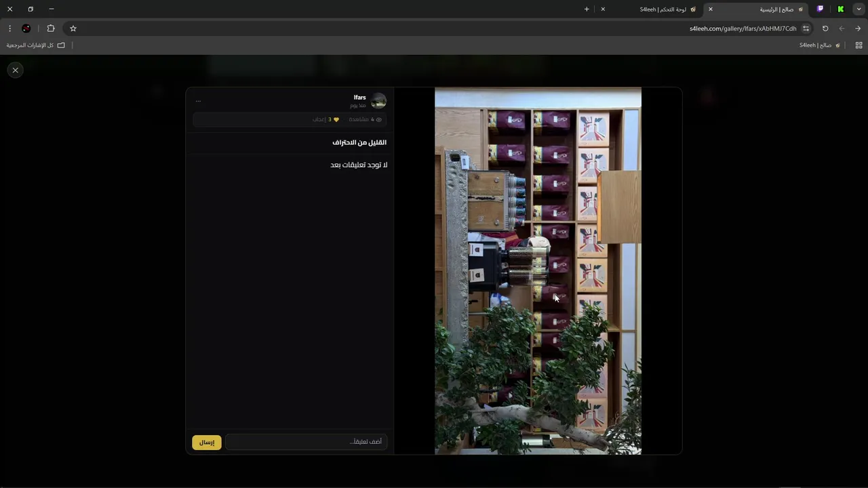Click the s4leeh.com address bar URL
Image resolution: width=868 pixels, height=488 pixels.
click(743, 28)
